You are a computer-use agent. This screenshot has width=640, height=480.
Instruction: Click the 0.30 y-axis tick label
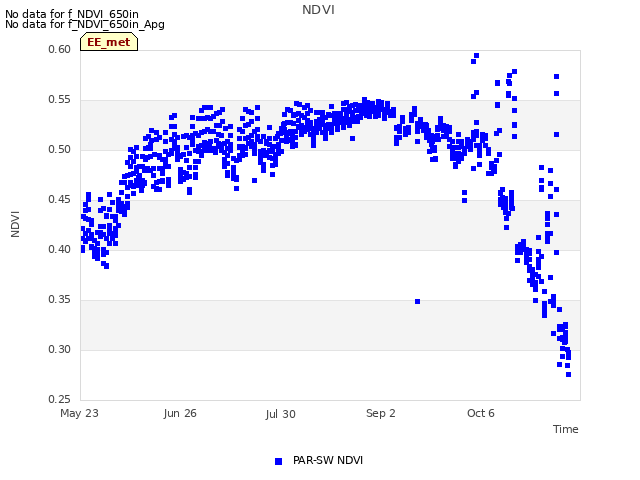point(60,349)
